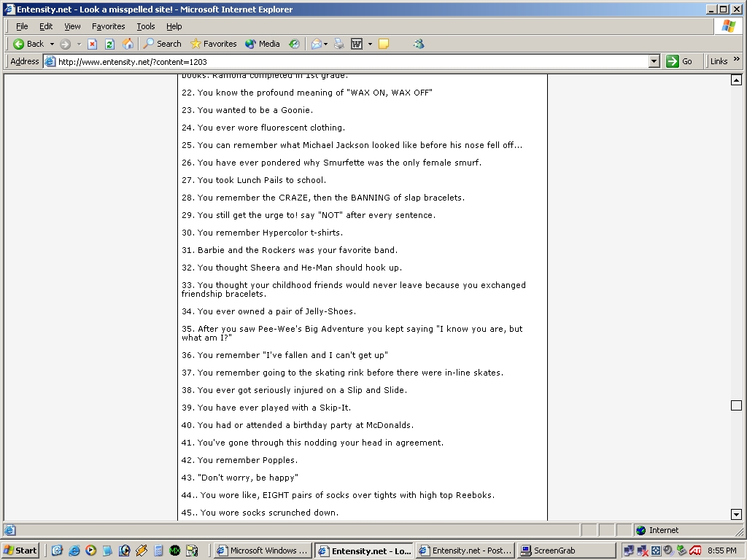Switch to Microsoft Windows taskbar window
747x560 pixels.
click(x=263, y=551)
